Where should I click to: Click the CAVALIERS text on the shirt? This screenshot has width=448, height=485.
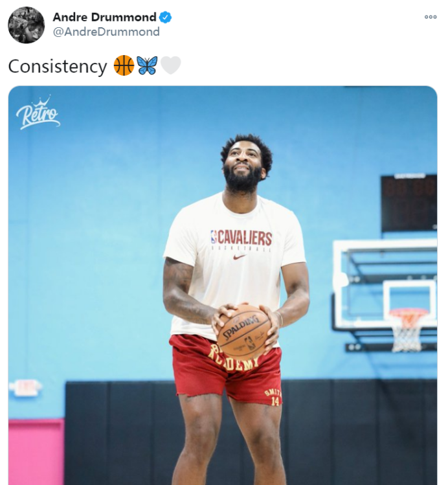[x=245, y=238]
